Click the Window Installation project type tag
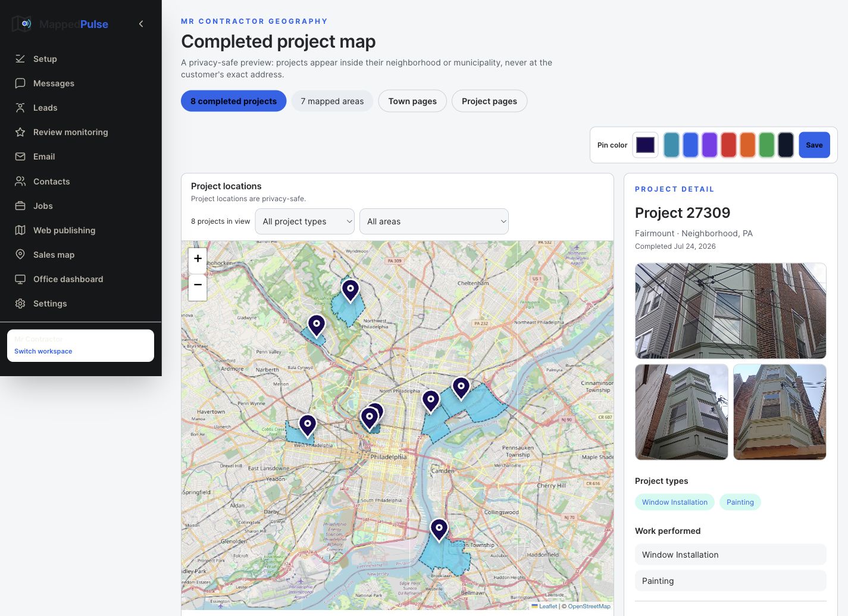The height and width of the screenshot is (616, 848). click(x=674, y=502)
